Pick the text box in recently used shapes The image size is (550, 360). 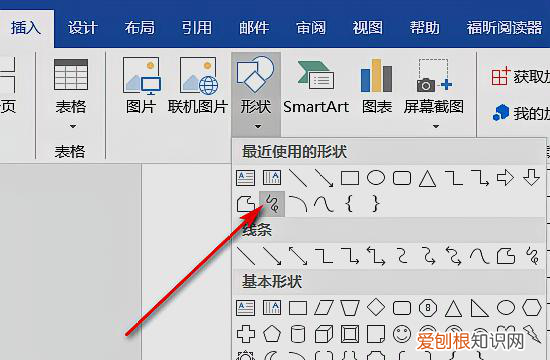246,178
